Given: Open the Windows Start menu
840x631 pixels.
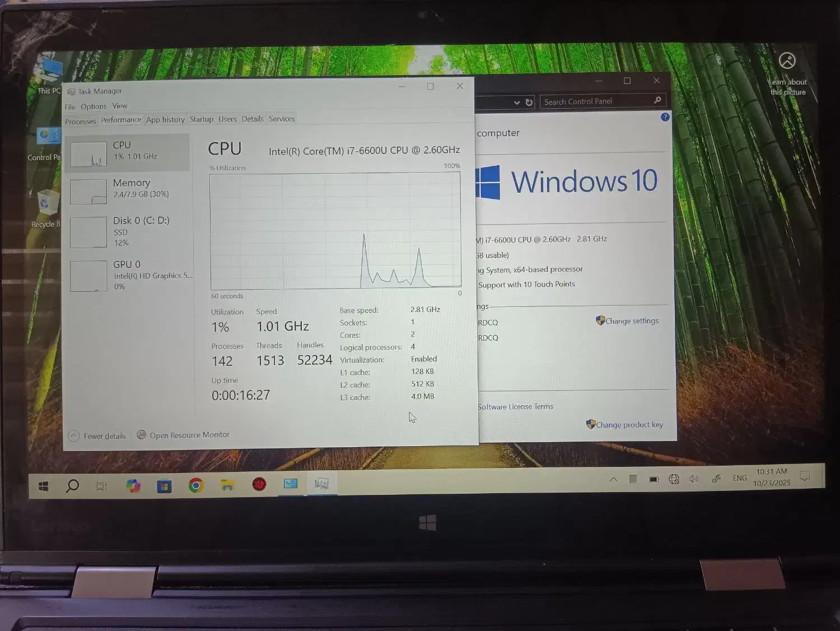Looking at the screenshot, I should [x=43, y=486].
